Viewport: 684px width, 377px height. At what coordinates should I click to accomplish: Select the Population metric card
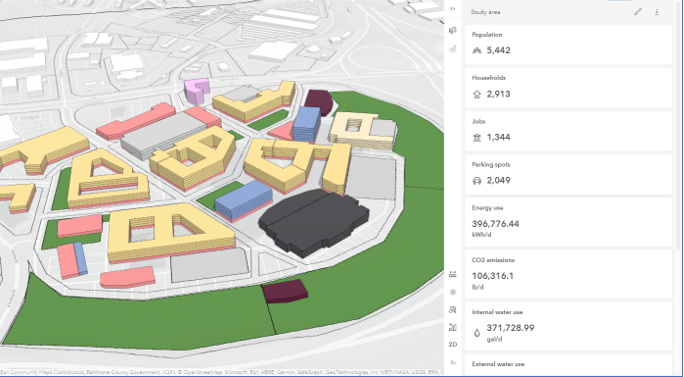click(568, 45)
